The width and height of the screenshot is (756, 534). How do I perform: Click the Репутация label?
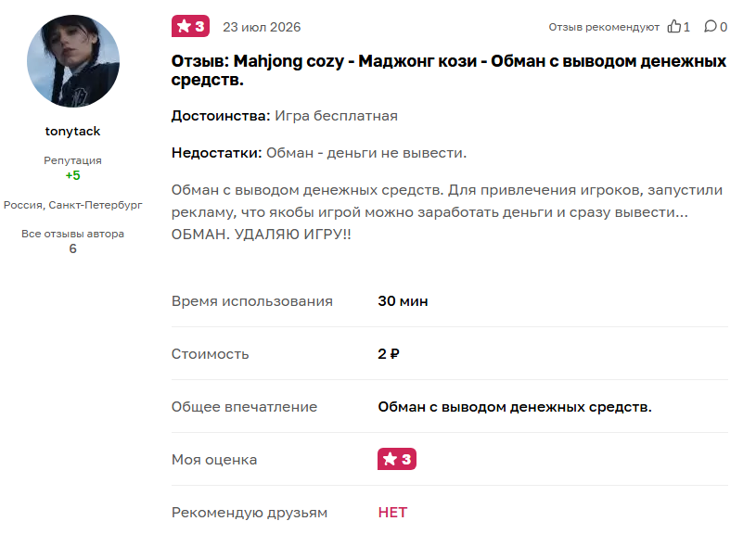72,160
